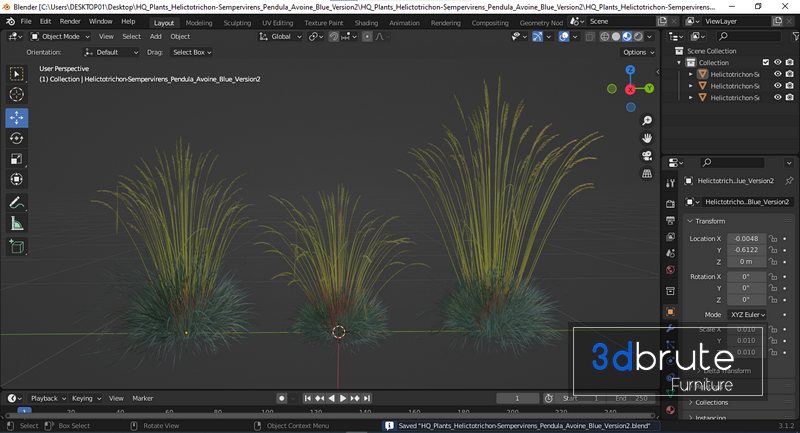Screen dimensions: 800x433
Task: Pick the Rotate tool
Action: pyautogui.click(x=17, y=138)
